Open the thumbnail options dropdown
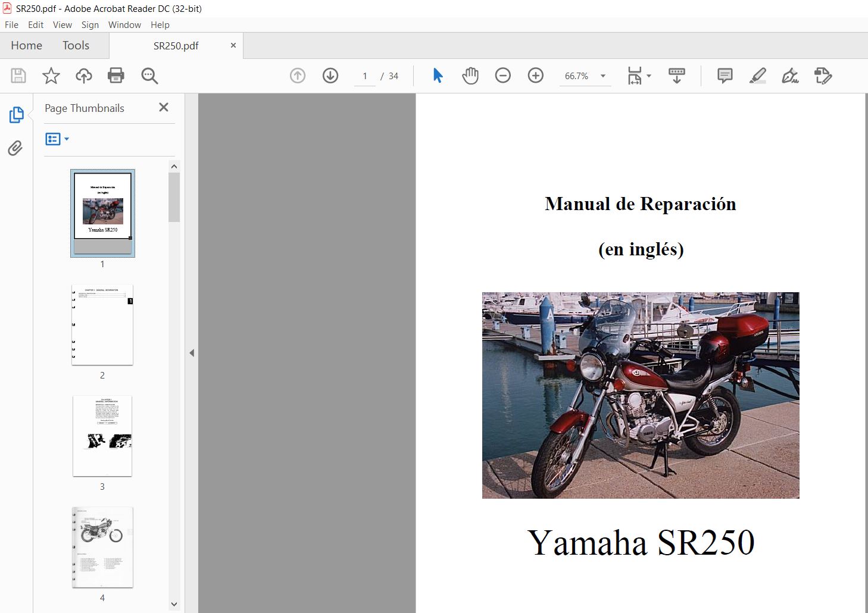 (x=57, y=139)
